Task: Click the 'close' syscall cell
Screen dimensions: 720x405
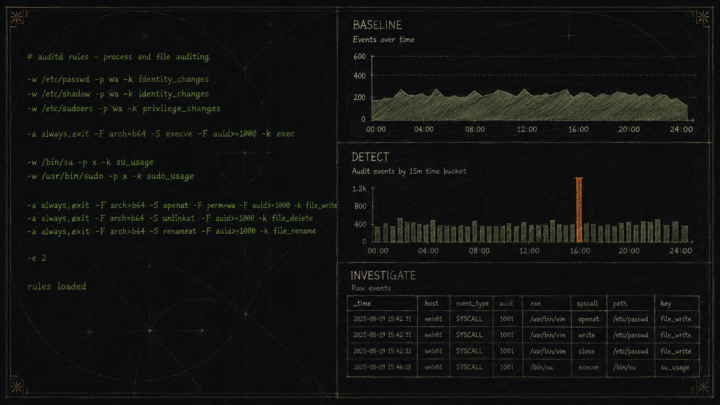Action: coord(586,351)
